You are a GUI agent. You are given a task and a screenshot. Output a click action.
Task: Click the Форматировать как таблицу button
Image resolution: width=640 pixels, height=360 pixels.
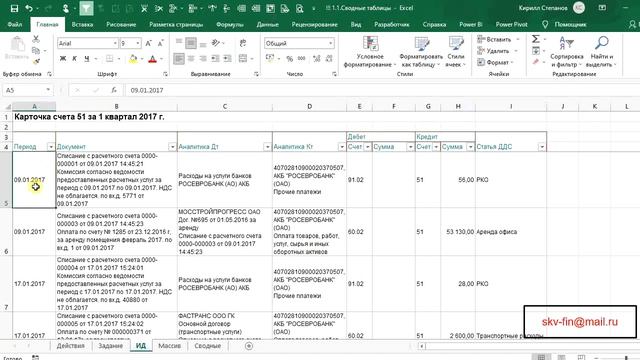(421, 51)
